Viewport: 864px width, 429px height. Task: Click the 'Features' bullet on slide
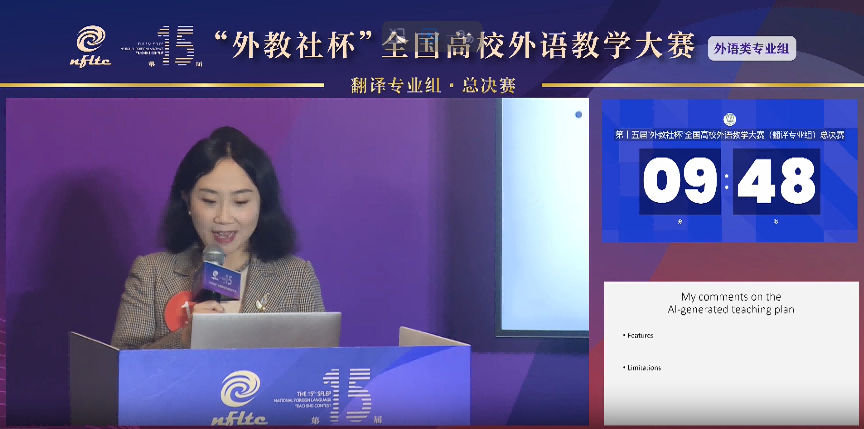(x=638, y=335)
